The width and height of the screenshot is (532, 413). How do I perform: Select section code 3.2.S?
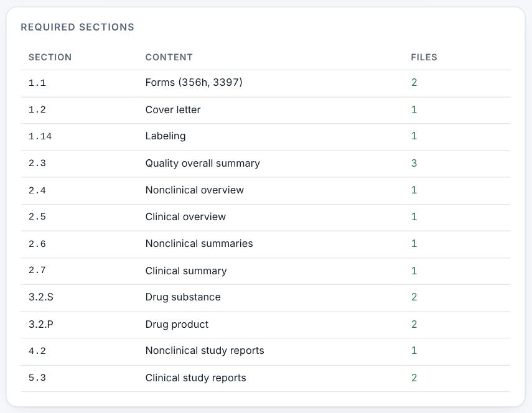[40, 297]
